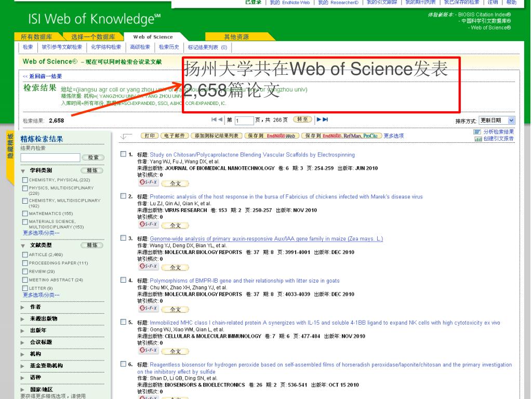Go to previous page arrow icon
Image resolution: width=532 pixels, height=399 pixels.
tap(220, 119)
